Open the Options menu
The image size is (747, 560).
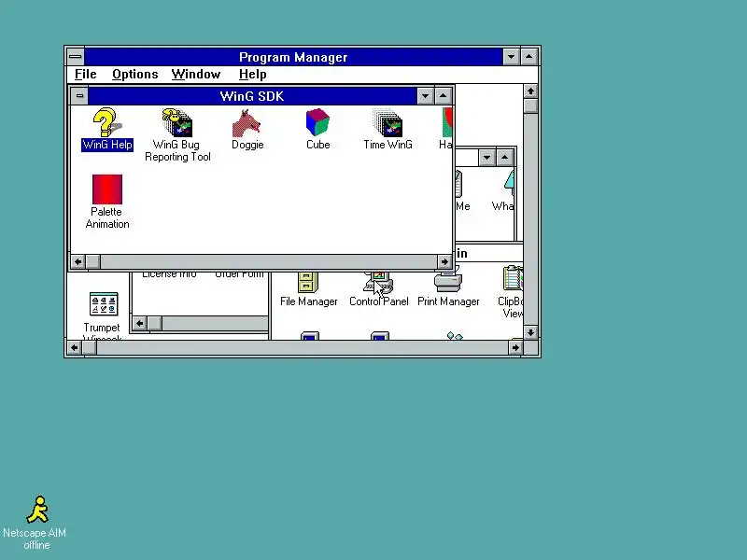pyautogui.click(x=134, y=75)
